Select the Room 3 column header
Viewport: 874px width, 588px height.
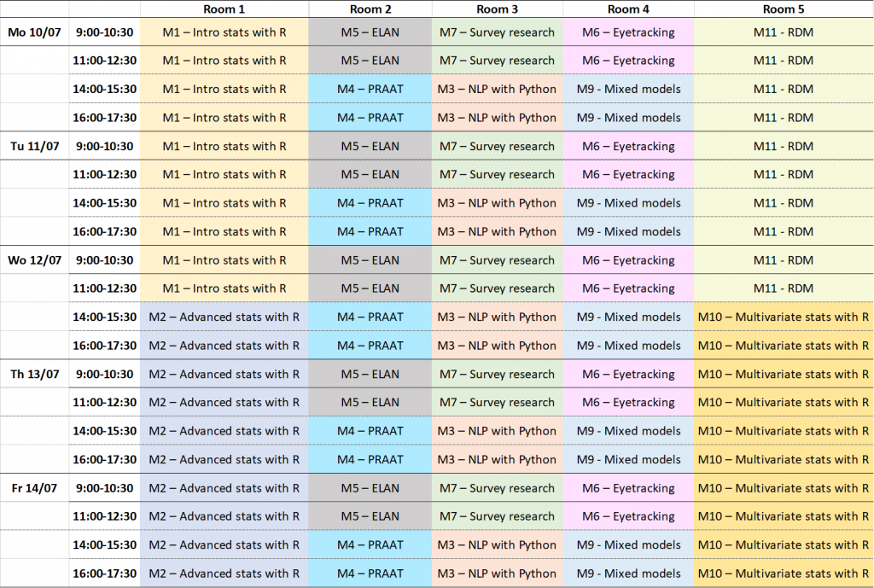(x=497, y=9)
